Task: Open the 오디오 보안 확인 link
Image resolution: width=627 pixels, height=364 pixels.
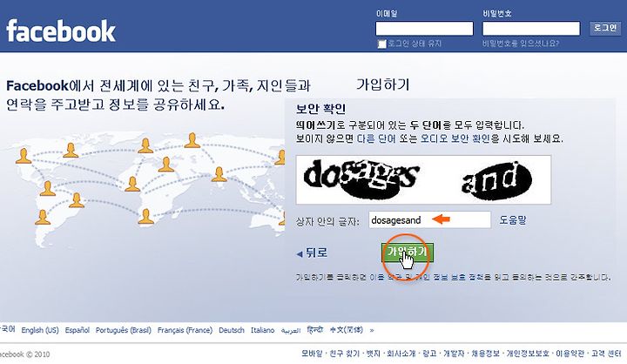Action: pos(455,138)
